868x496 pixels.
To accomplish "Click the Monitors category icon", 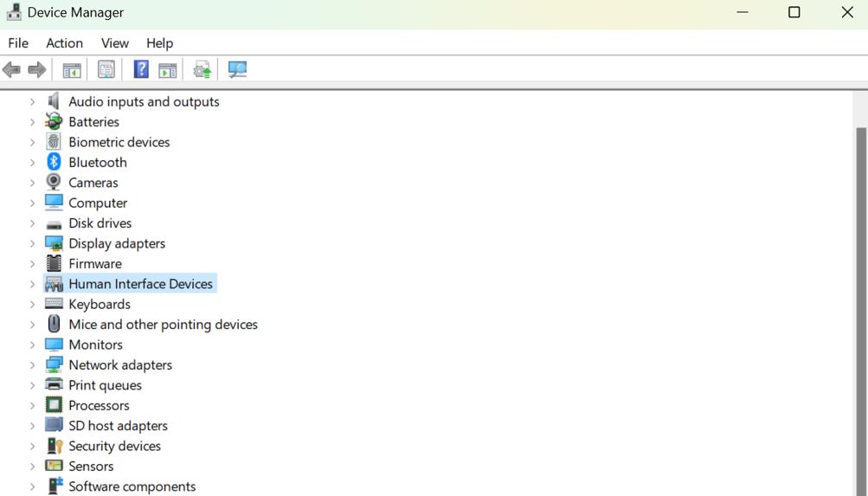I will click(x=54, y=345).
